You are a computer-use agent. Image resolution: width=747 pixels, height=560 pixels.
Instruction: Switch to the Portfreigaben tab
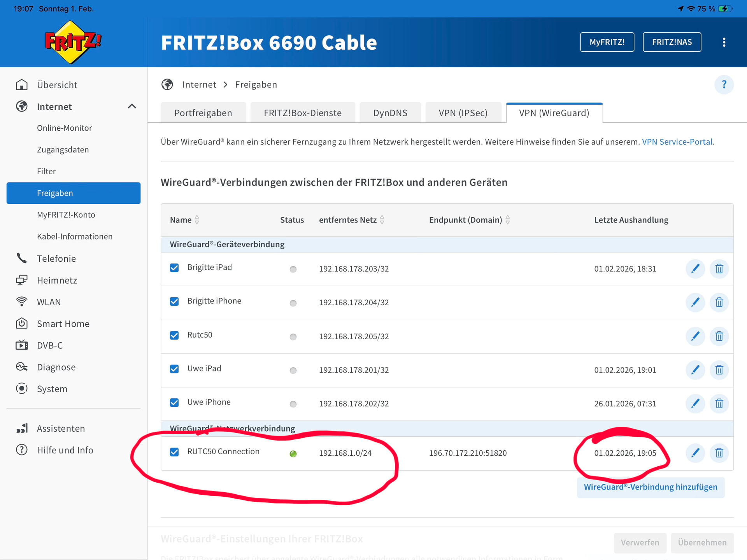[203, 113]
